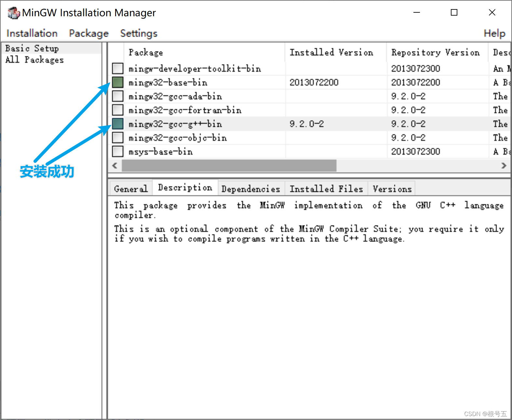Click repository version 9.2.0-2 of mingw32-gcc-fortran-bin
Screen dimensions: 512x420
[x=408, y=110]
